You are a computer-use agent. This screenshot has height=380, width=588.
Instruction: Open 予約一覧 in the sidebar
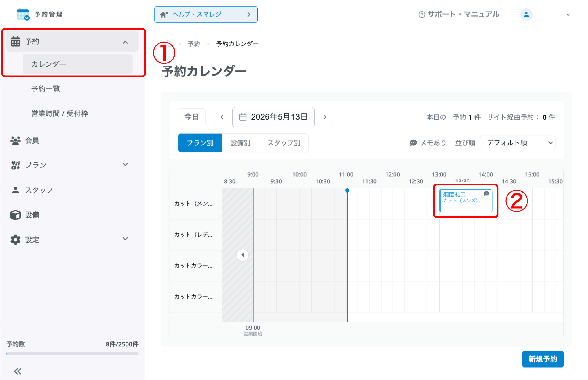coord(46,89)
